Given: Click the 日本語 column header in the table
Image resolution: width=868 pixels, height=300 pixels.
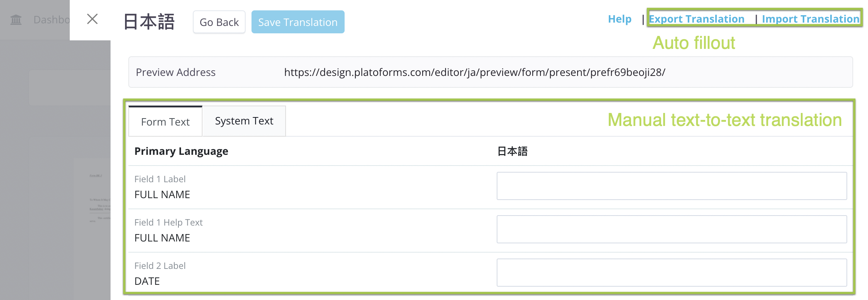Looking at the screenshot, I should click(x=512, y=151).
